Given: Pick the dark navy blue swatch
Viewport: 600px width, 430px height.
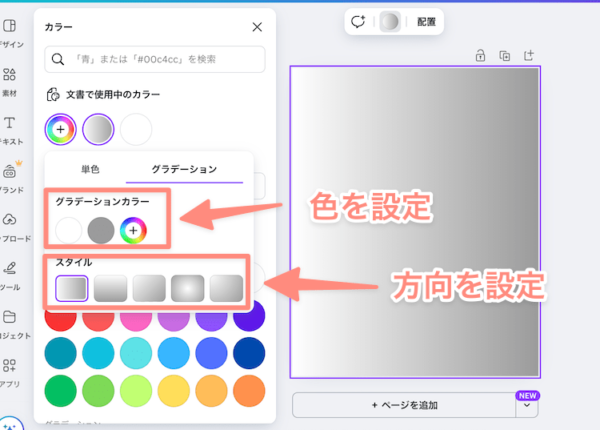Looking at the screenshot, I should pos(249,353).
